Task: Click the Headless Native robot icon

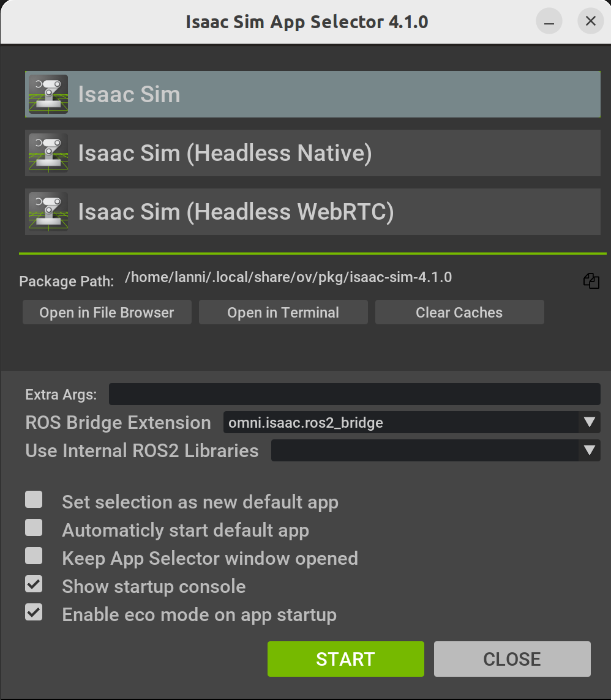Action: (48, 153)
